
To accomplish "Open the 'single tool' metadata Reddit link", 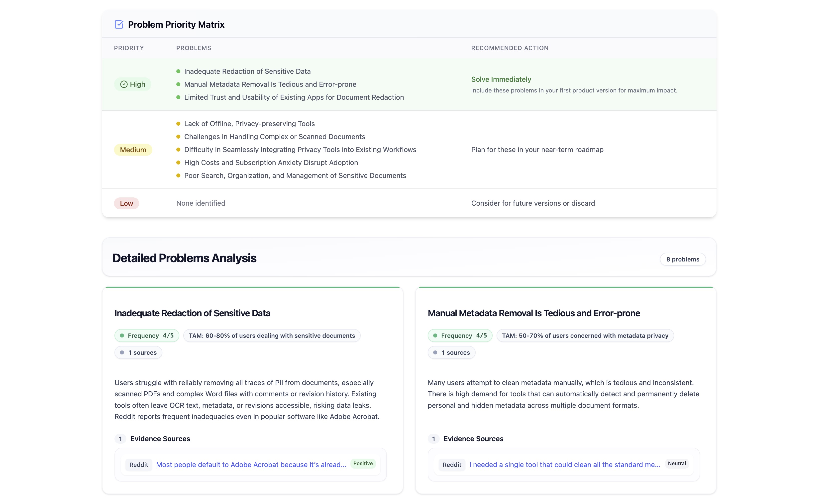I will click(x=564, y=465).
